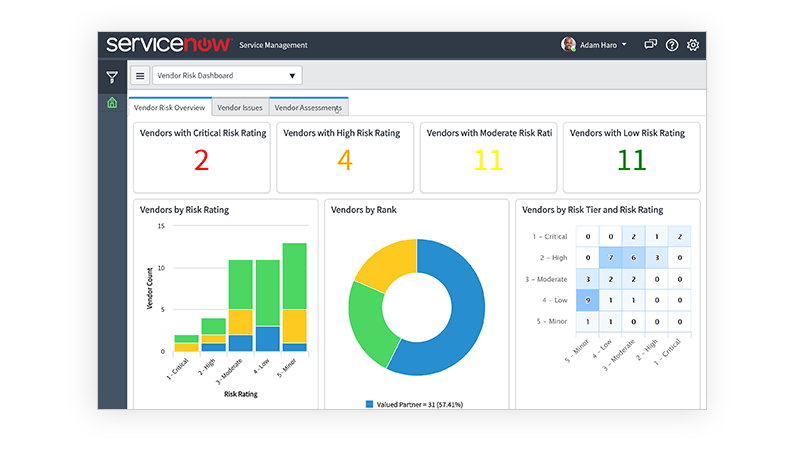Open the settings gear icon
Screen dimensions: 800x457
point(693,45)
